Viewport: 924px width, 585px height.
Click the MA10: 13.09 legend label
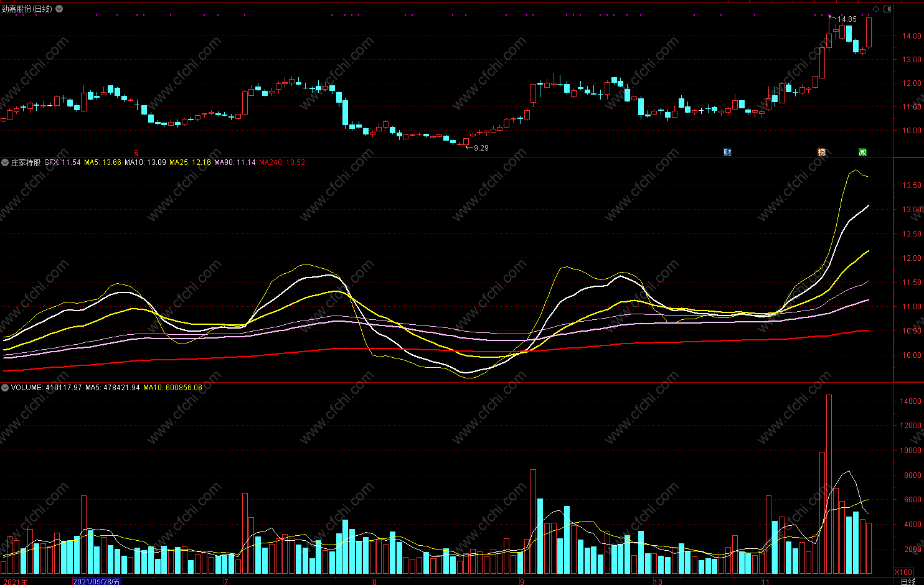(x=145, y=162)
